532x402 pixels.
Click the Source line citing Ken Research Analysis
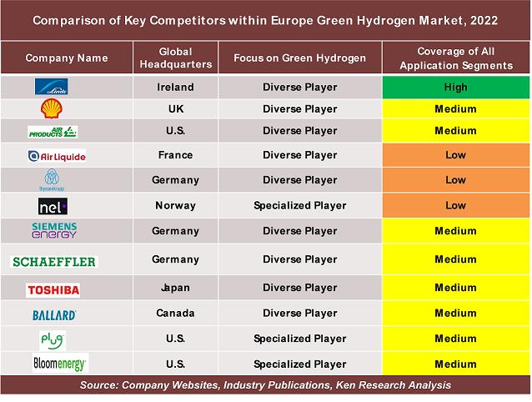265,385
